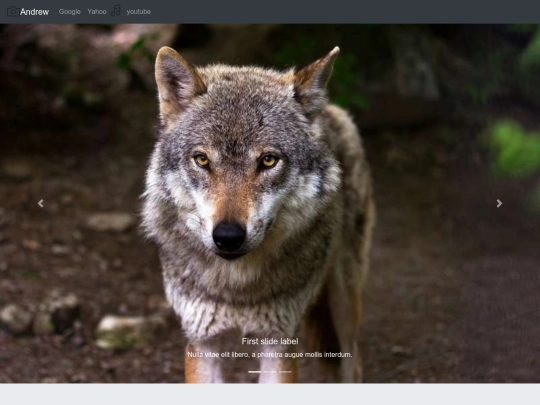Image resolution: width=540 pixels, height=405 pixels.
Task: Open the Google nav link
Action: click(70, 12)
